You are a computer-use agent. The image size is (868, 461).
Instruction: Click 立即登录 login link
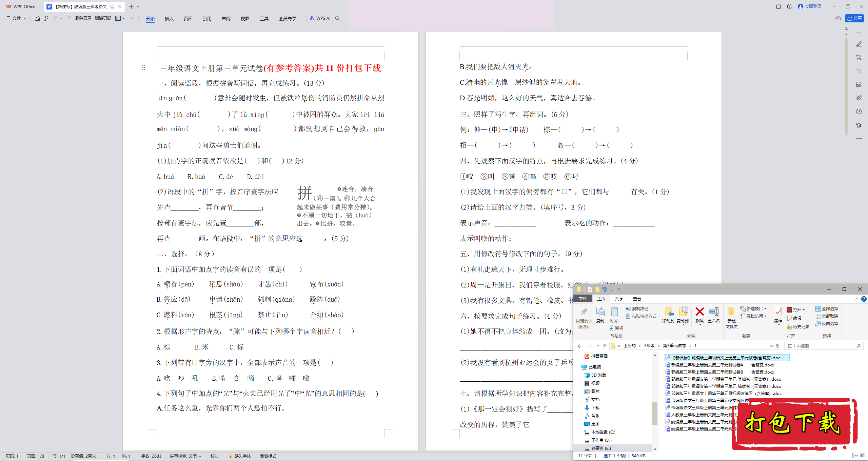pyautogui.click(x=809, y=6)
